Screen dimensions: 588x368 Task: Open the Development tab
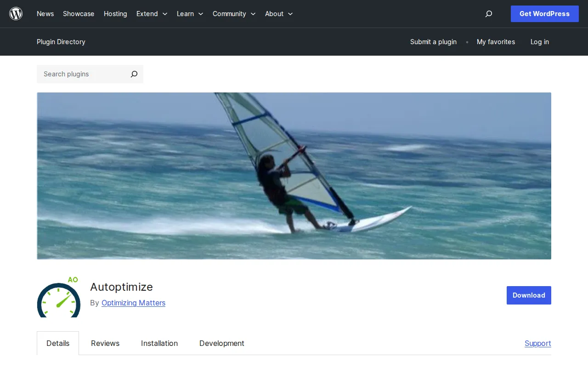pyautogui.click(x=221, y=343)
